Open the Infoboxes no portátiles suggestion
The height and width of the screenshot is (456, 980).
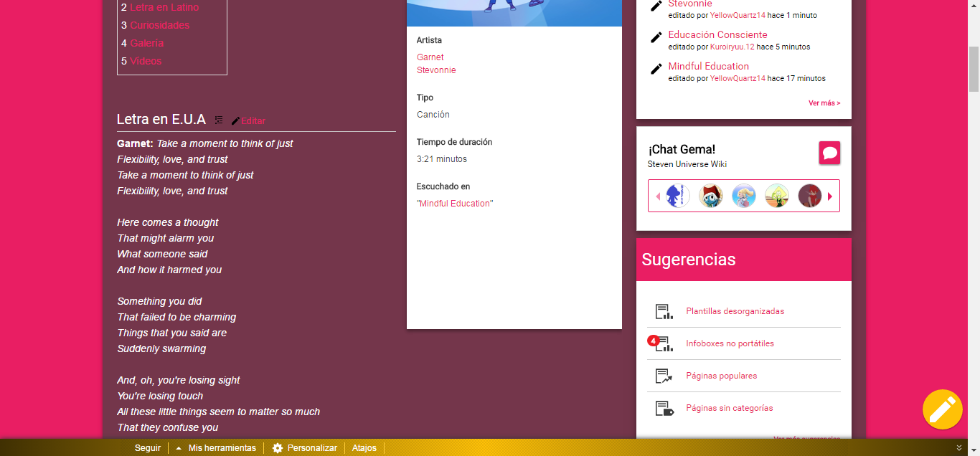pyautogui.click(x=730, y=343)
